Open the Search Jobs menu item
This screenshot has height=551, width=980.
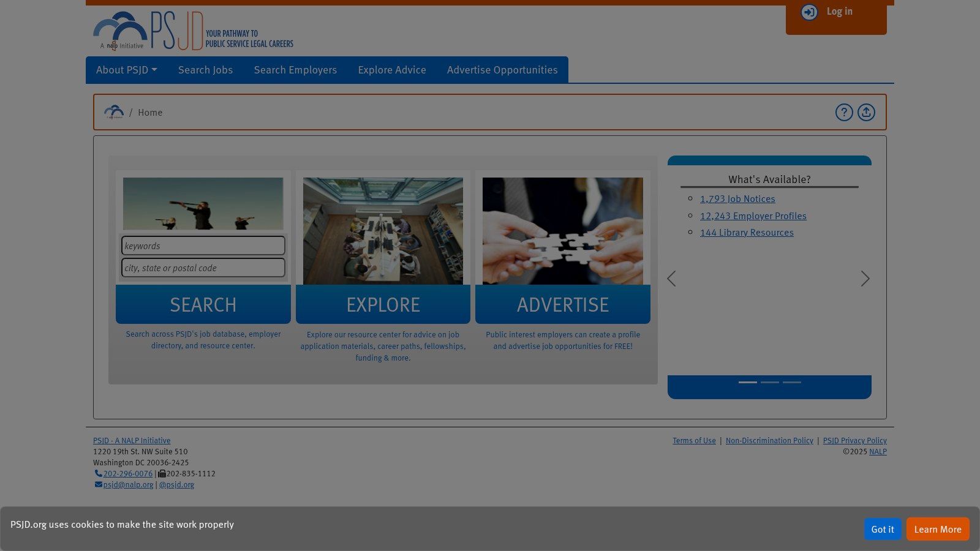(205, 70)
